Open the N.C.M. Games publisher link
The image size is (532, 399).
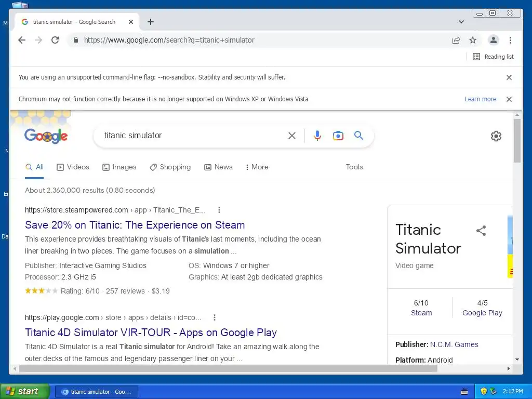[454, 344]
